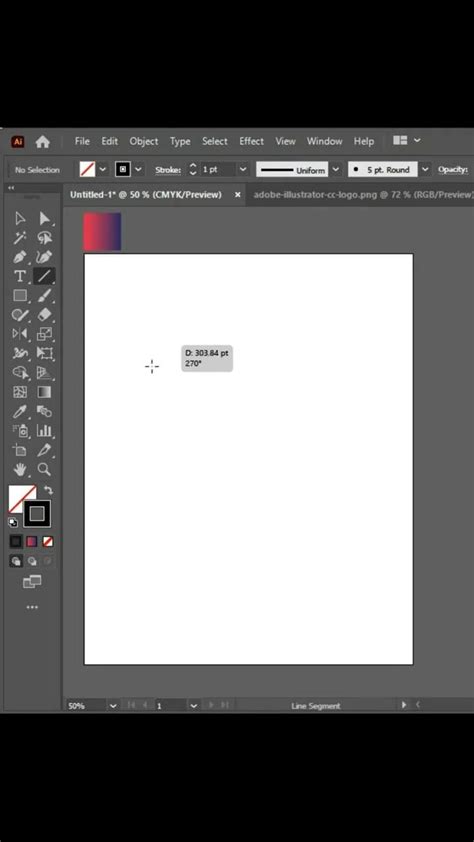Select the Reflect tool
The height and width of the screenshot is (842, 474).
[x=20, y=334]
